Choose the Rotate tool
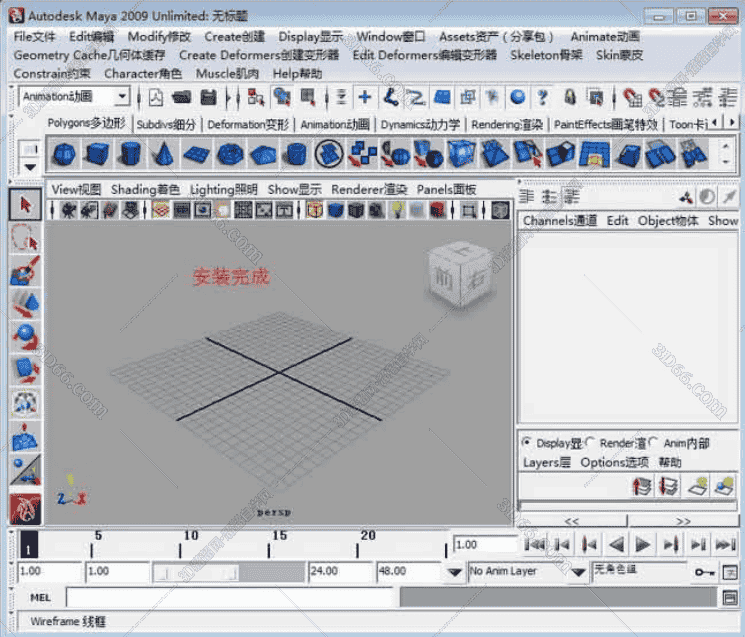 point(25,337)
